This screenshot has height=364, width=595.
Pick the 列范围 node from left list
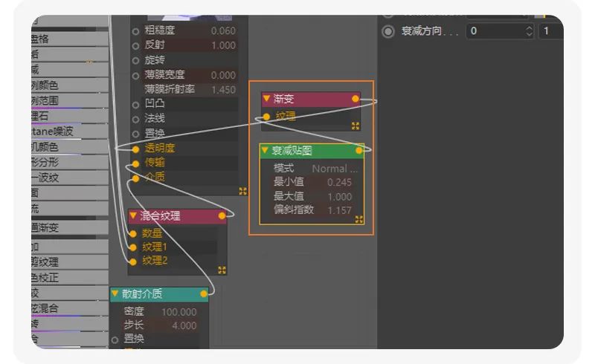[x=70, y=101]
